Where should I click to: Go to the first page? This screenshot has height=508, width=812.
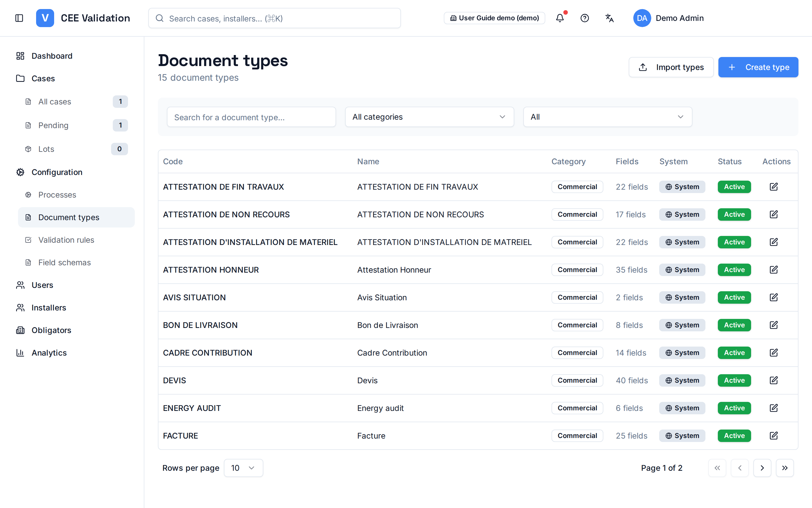(717, 468)
